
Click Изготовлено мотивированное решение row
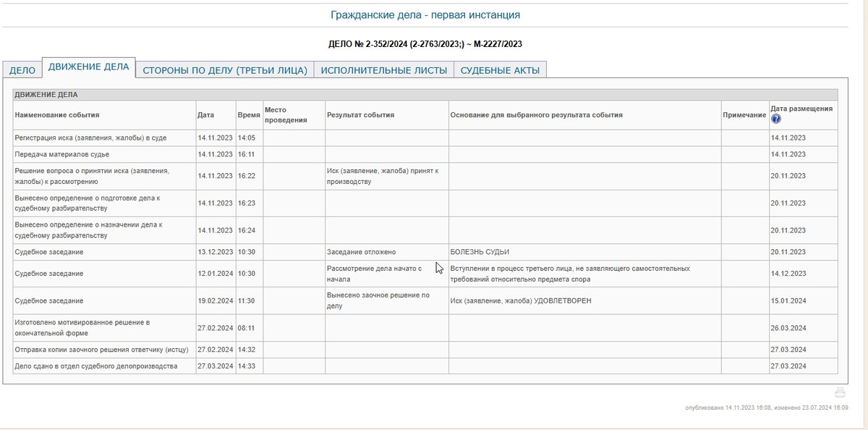(426, 328)
